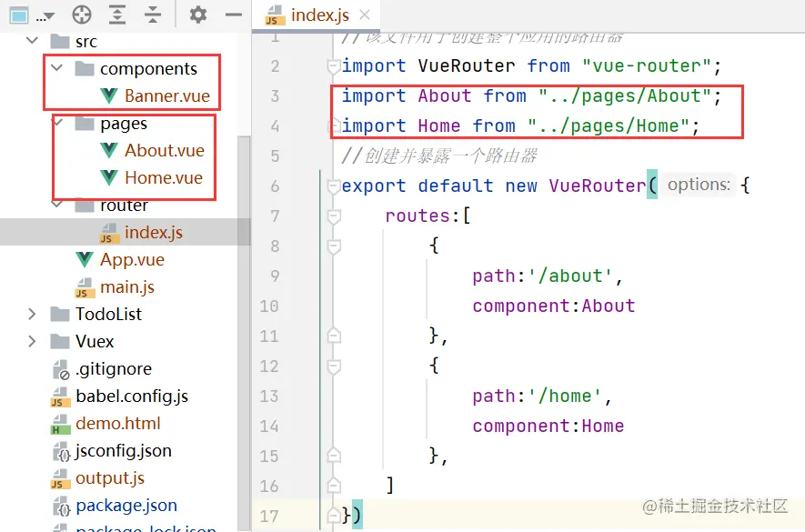Collapse the src folder

pos(33,41)
